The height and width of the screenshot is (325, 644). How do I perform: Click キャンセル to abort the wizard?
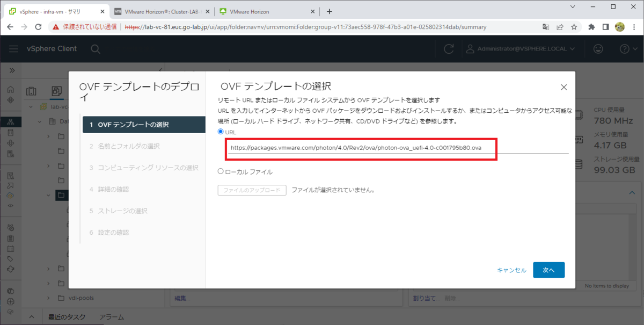(511, 270)
